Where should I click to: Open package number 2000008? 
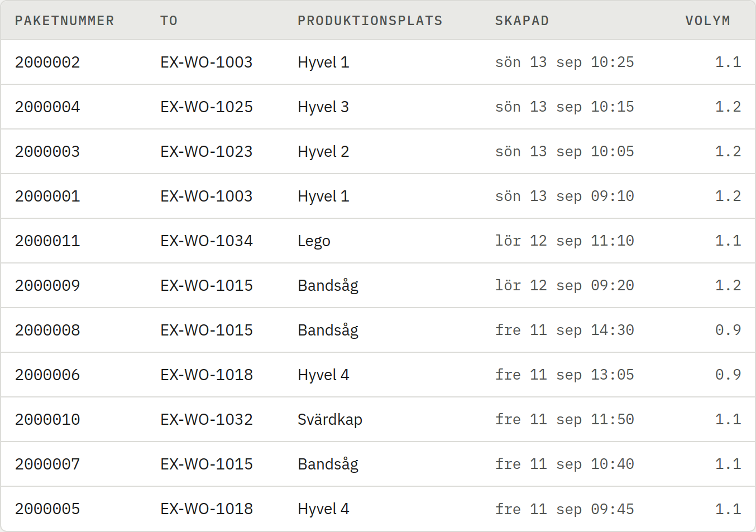(x=47, y=330)
